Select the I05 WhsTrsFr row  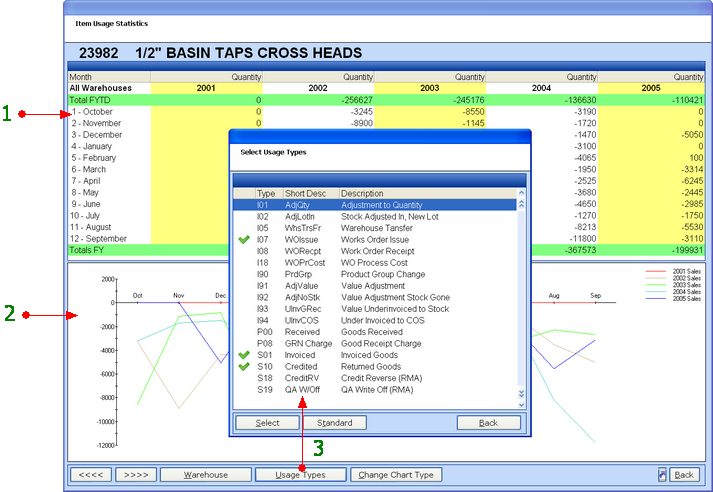375,228
